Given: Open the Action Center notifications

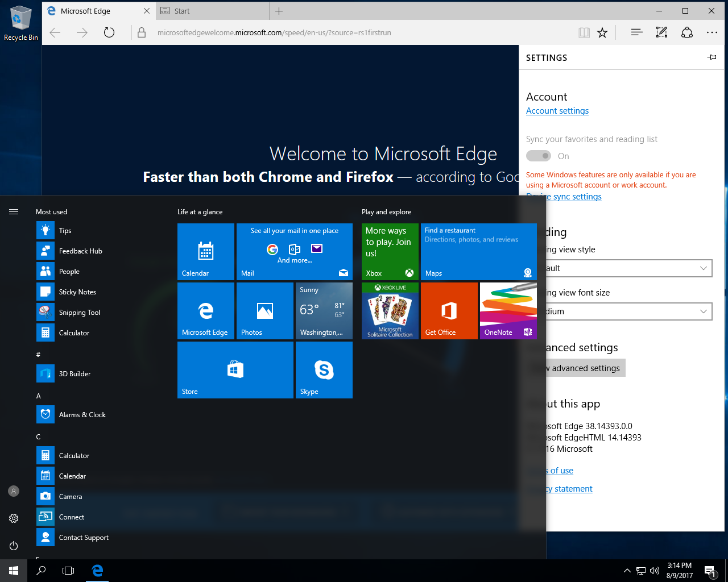Looking at the screenshot, I should [710, 571].
